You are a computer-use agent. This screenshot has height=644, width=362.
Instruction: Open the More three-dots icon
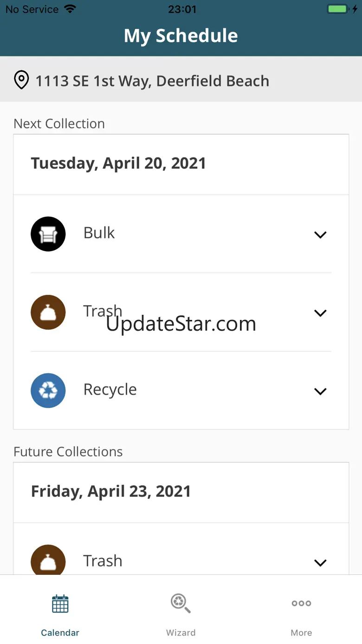click(301, 604)
